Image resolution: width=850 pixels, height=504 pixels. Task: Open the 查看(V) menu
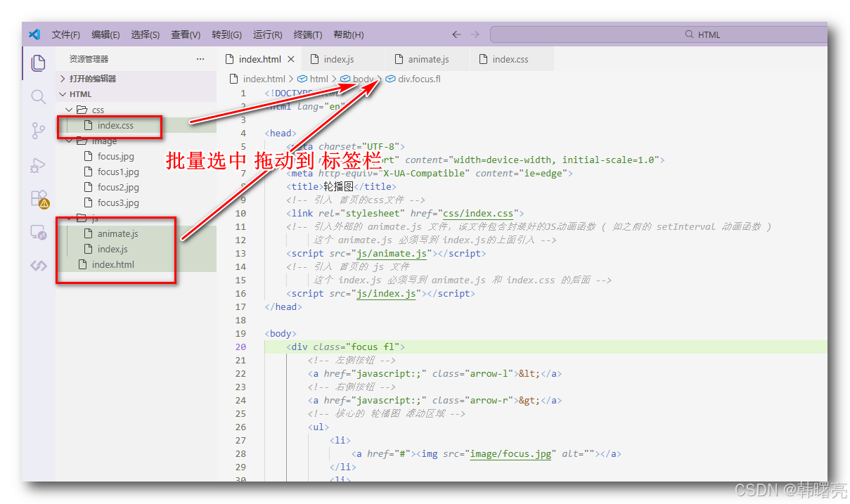[186, 34]
